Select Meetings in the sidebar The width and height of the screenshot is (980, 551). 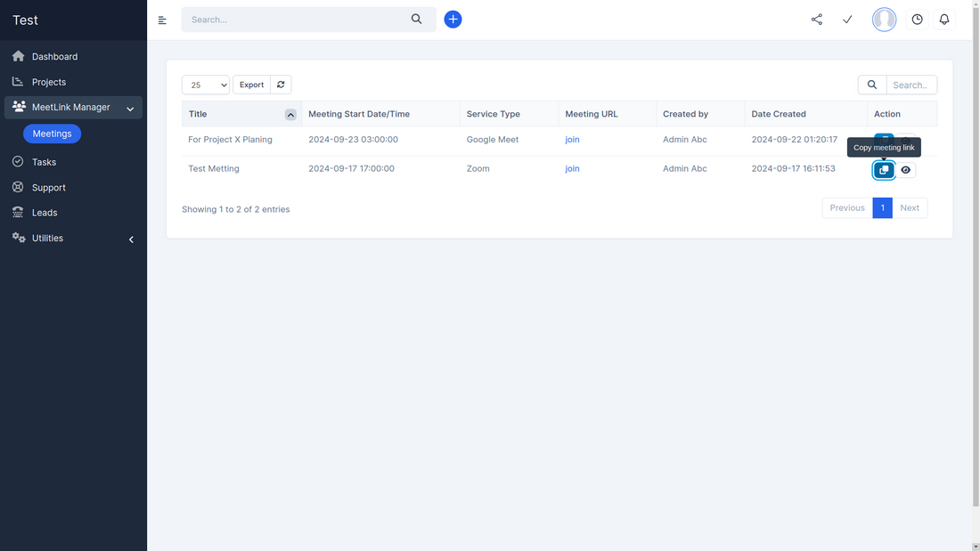point(52,133)
